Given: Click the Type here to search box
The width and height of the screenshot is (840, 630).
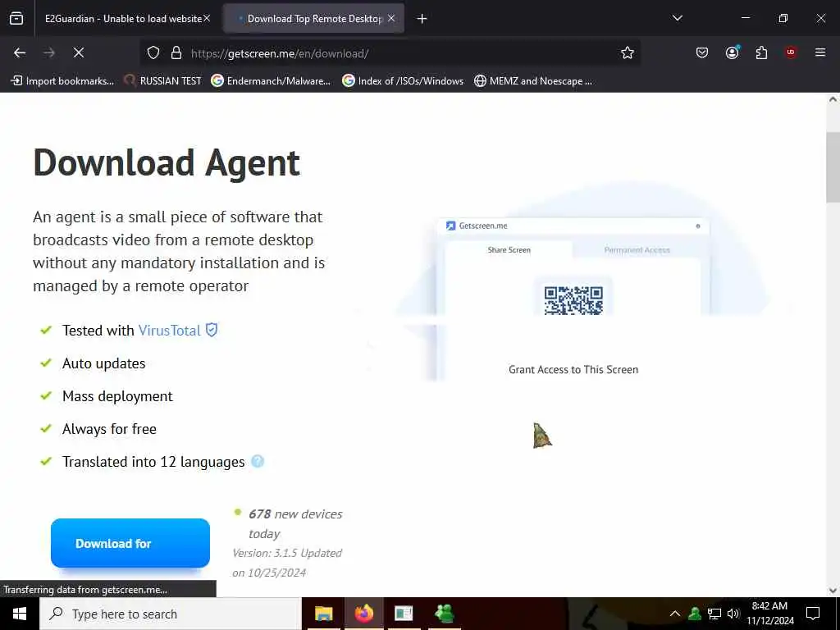Looking at the screenshot, I should (x=171, y=614).
